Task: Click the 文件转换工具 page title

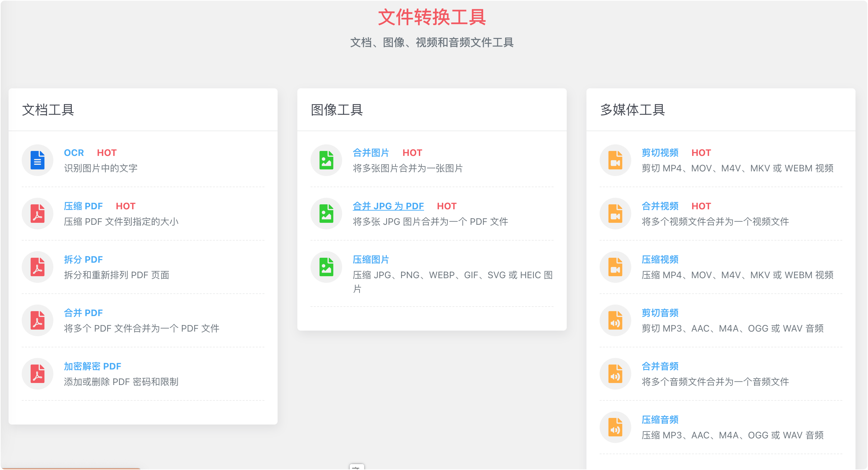Action: [x=432, y=17]
